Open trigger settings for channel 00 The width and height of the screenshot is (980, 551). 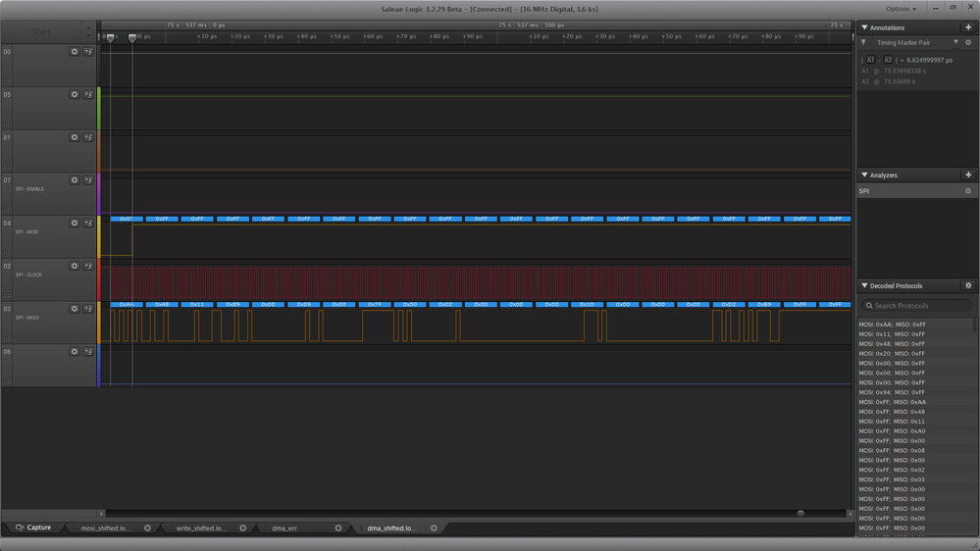(x=88, y=52)
